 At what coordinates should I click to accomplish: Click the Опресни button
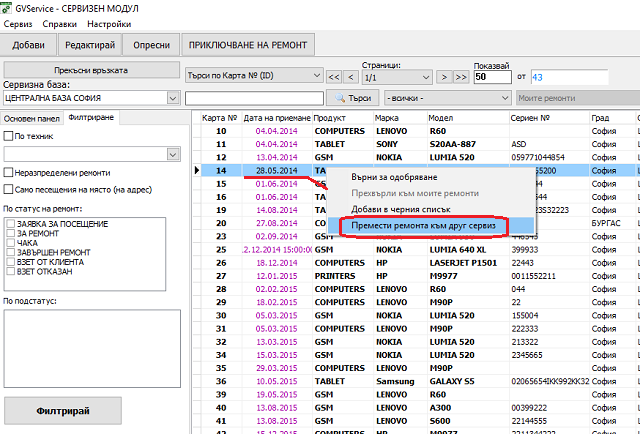click(x=151, y=45)
